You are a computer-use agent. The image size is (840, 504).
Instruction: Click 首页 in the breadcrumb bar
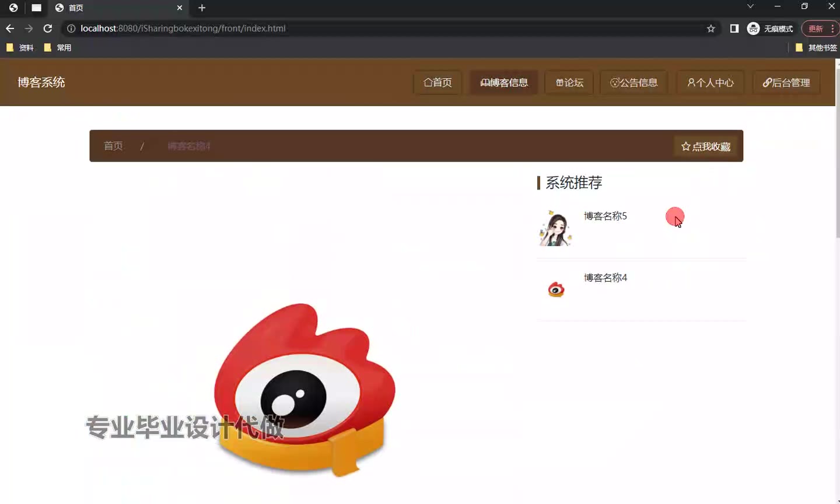[x=113, y=146]
